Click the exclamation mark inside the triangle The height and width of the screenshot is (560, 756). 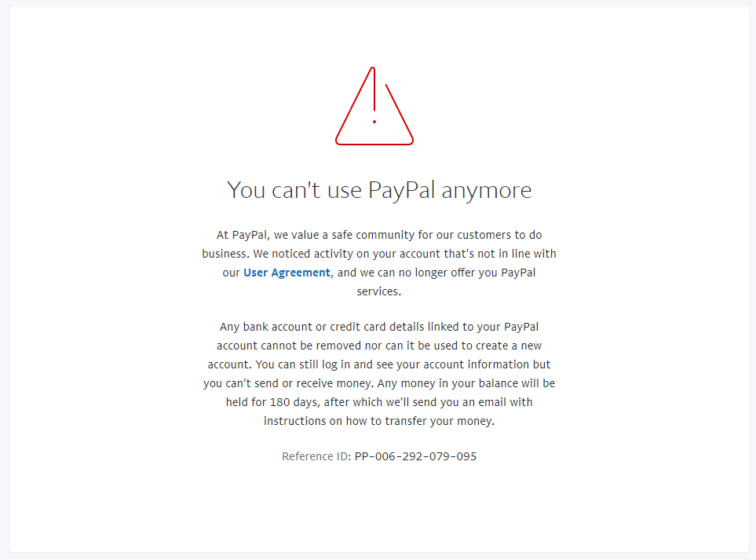click(x=374, y=96)
